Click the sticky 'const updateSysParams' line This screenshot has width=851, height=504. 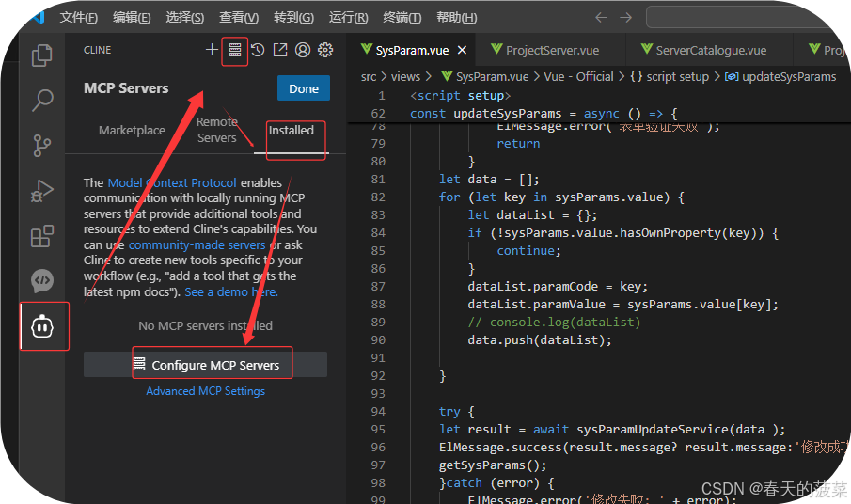[544, 114]
